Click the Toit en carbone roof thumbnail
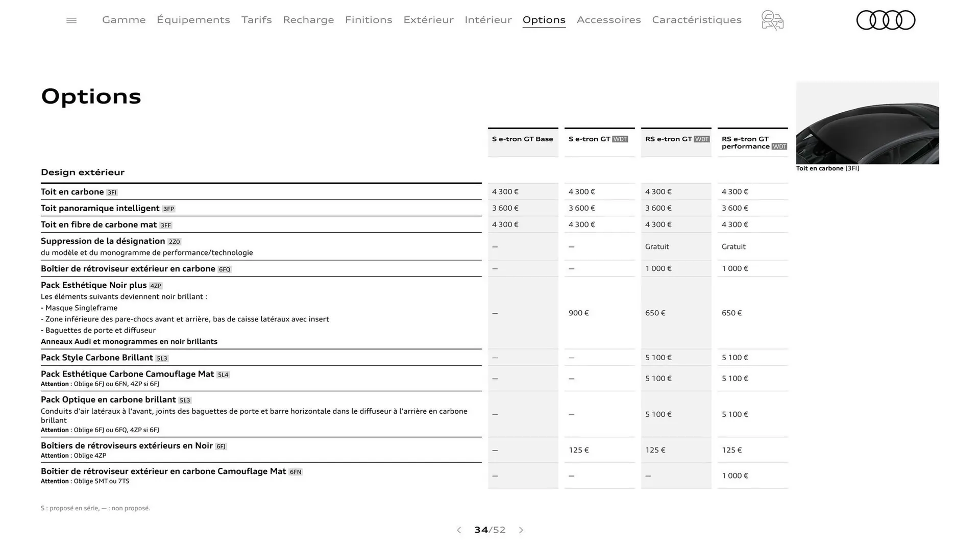The height and width of the screenshot is (551, 980). pyautogui.click(x=867, y=123)
